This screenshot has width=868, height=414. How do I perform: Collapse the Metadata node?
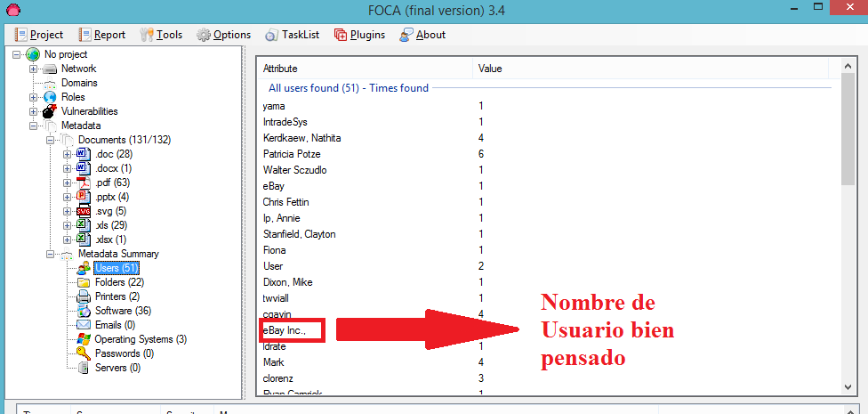click(x=34, y=126)
